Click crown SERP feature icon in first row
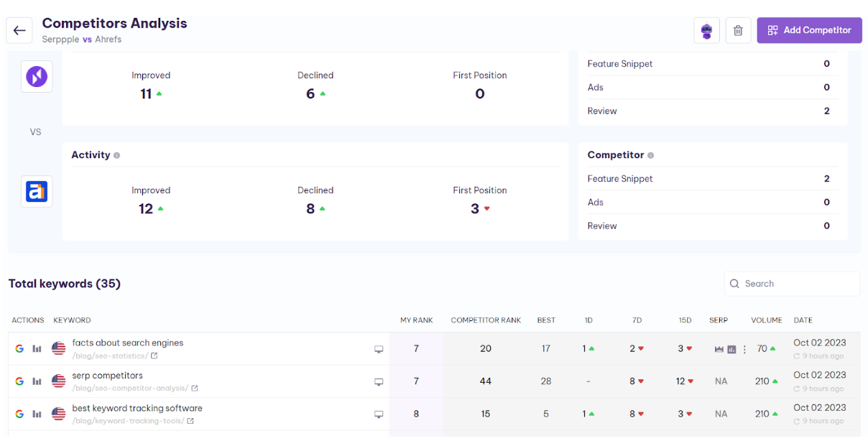 (718, 349)
